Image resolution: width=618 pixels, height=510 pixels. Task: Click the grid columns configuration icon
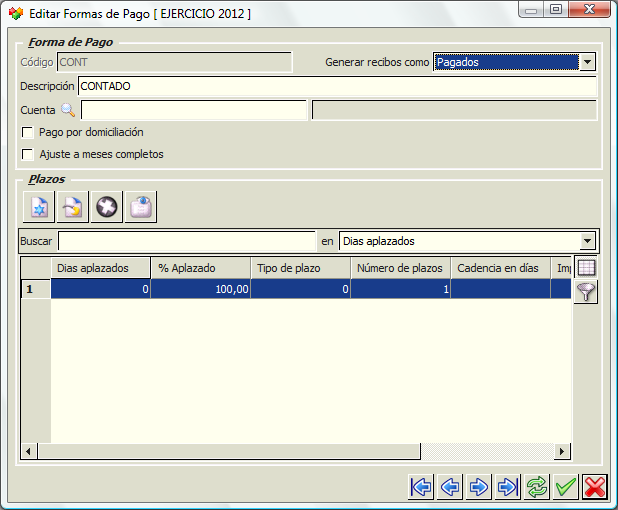coord(586,268)
